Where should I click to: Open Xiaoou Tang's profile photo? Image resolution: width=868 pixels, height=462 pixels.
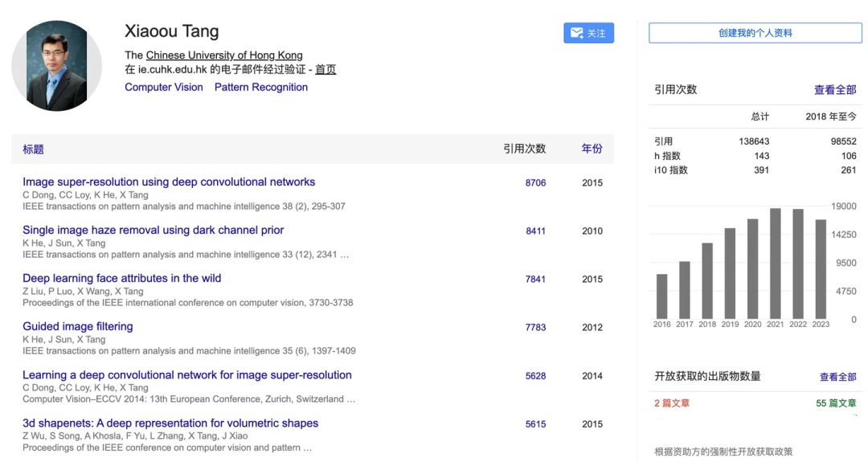click(56, 66)
